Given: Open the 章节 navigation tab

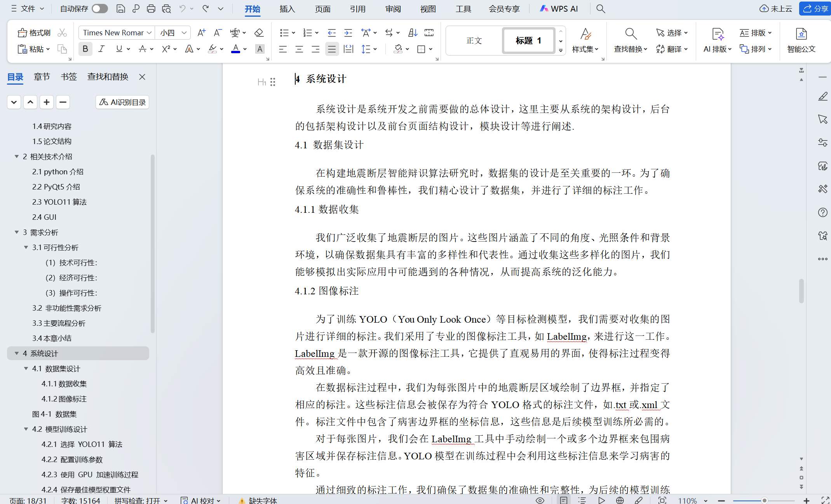Looking at the screenshot, I should [42, 76].
